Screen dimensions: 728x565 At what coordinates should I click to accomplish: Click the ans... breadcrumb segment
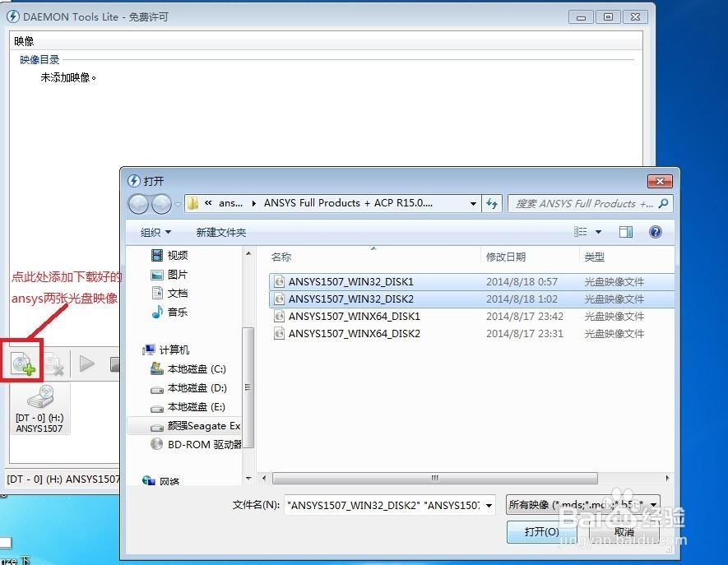(x=231, y=203)
